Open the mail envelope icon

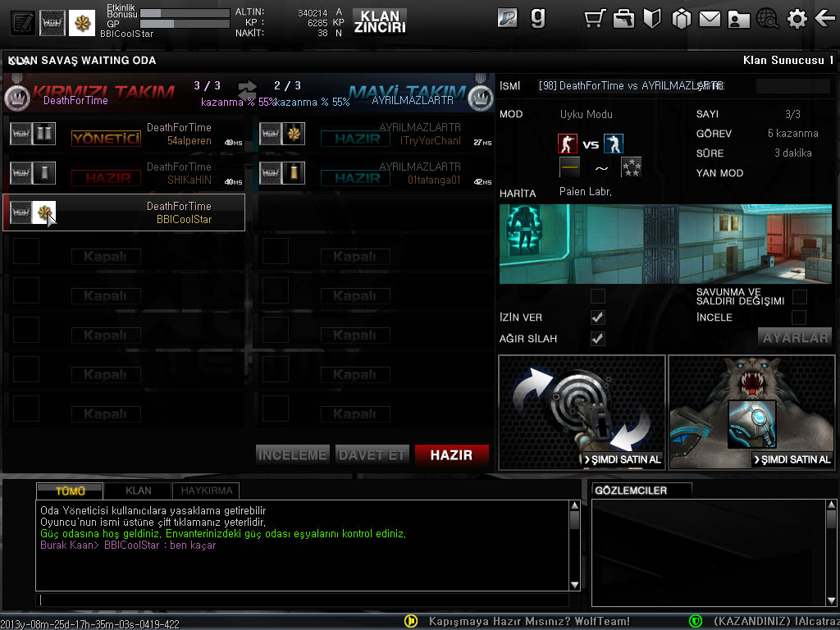[710, 19]
